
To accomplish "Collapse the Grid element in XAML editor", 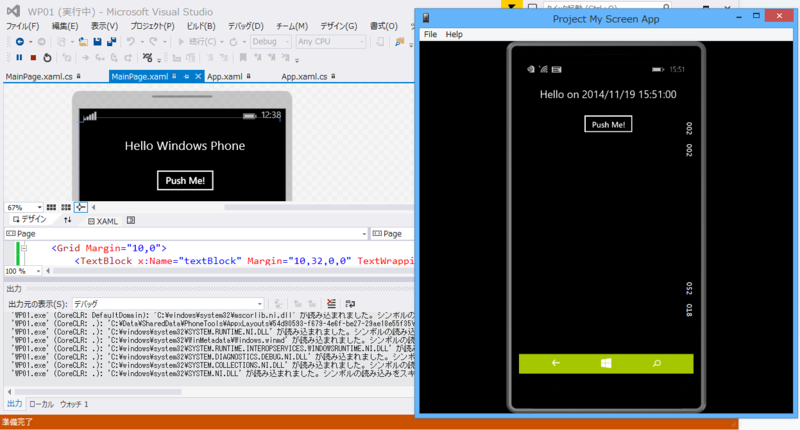I will click(x=24, y=248).
